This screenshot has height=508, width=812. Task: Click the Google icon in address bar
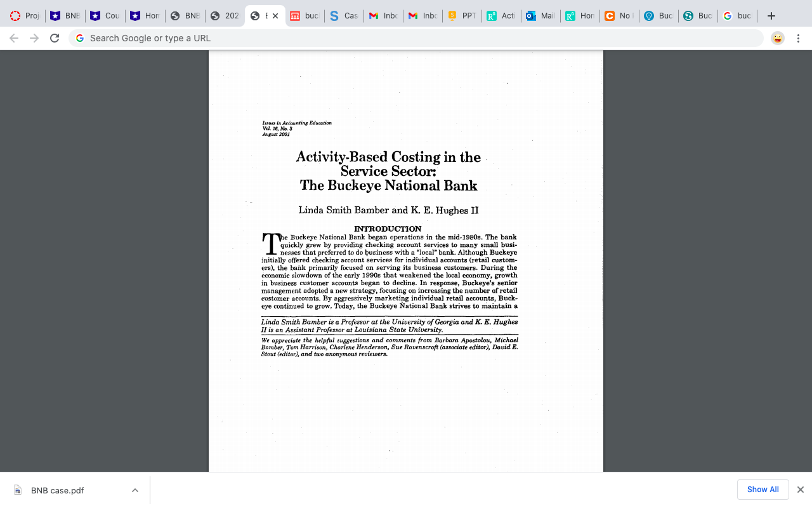click(80, 38)
